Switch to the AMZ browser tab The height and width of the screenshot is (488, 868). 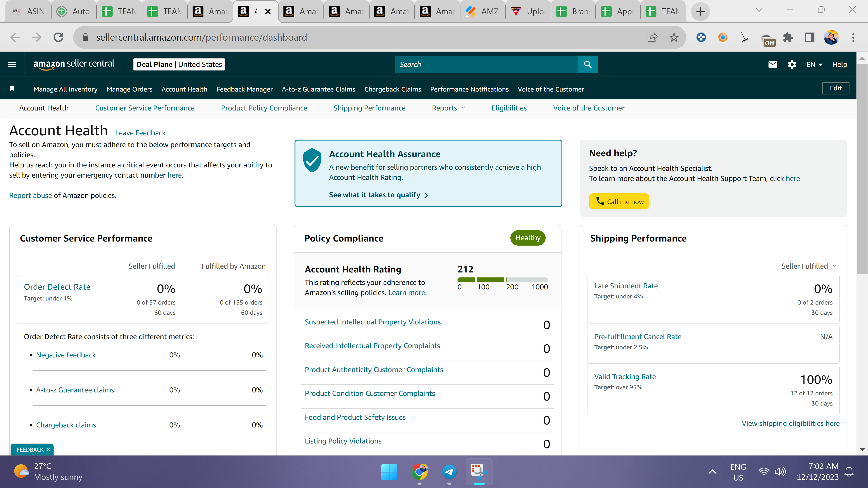[x=482, y=12]
